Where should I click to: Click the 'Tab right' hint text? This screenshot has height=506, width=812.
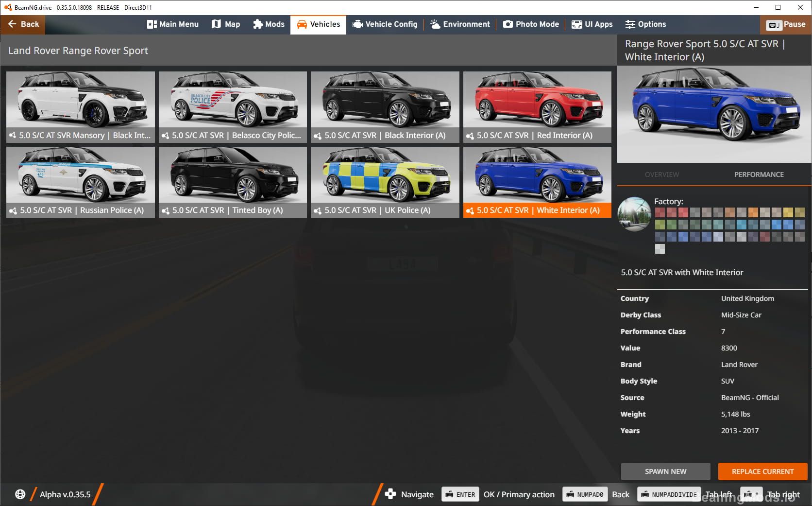[783, 494]
